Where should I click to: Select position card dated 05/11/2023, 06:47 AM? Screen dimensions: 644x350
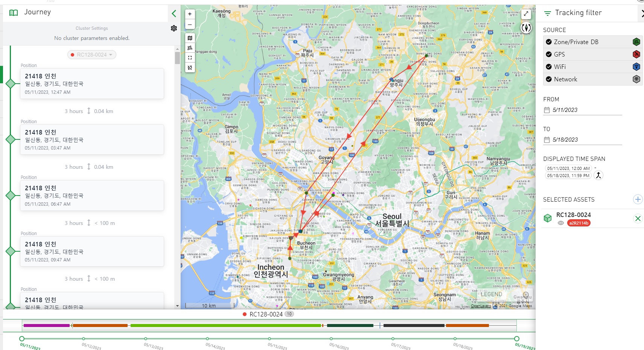(92, 196)
